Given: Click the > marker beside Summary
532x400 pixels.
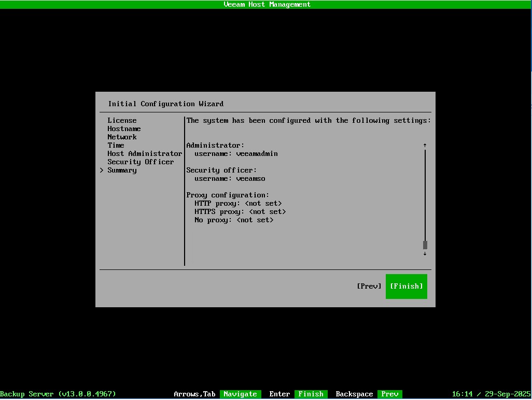Looking at the screenshot, I should tap(102, 170).
